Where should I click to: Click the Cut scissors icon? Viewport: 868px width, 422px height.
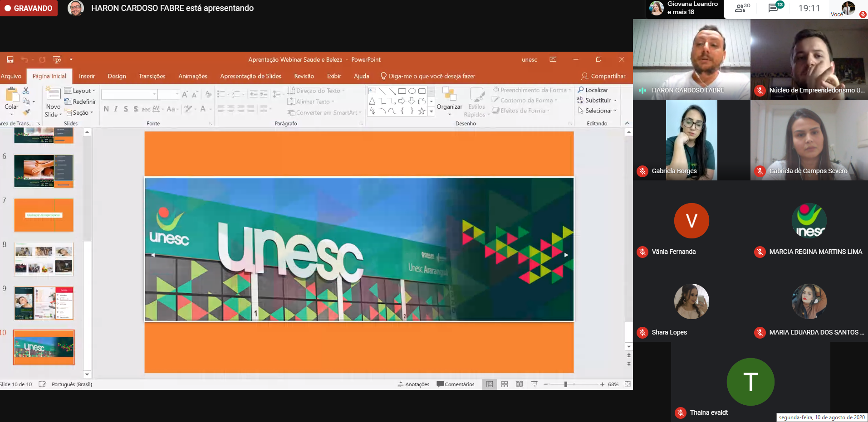[26, 91]
